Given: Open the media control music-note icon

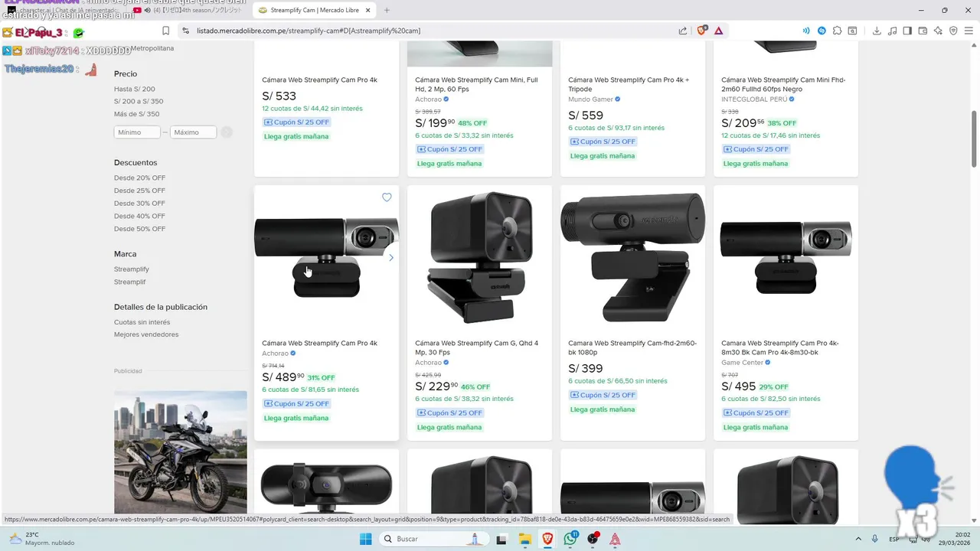Looking at the screenshot, I should pyautogui.click(x=892, y=31).
